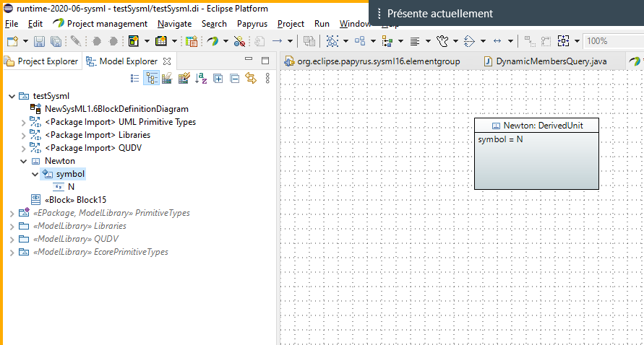Click the Save icon in toolbar
This screenshot has height=345, width=644.
(39, 41)
